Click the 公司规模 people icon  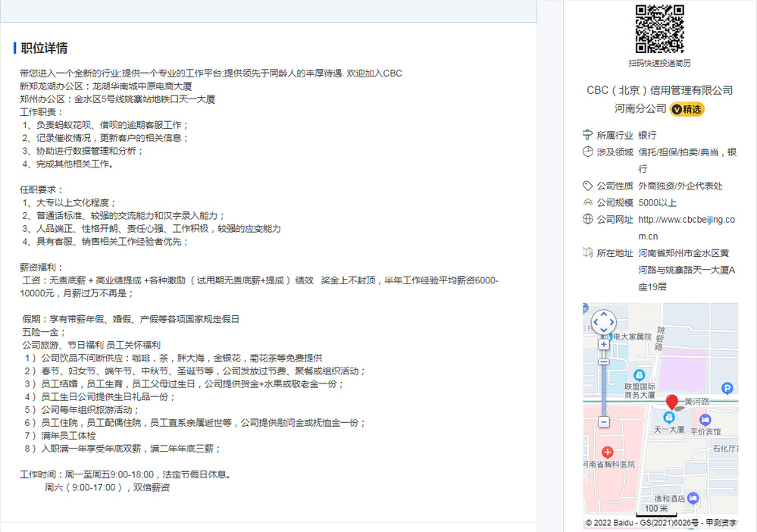coord(587,202)
